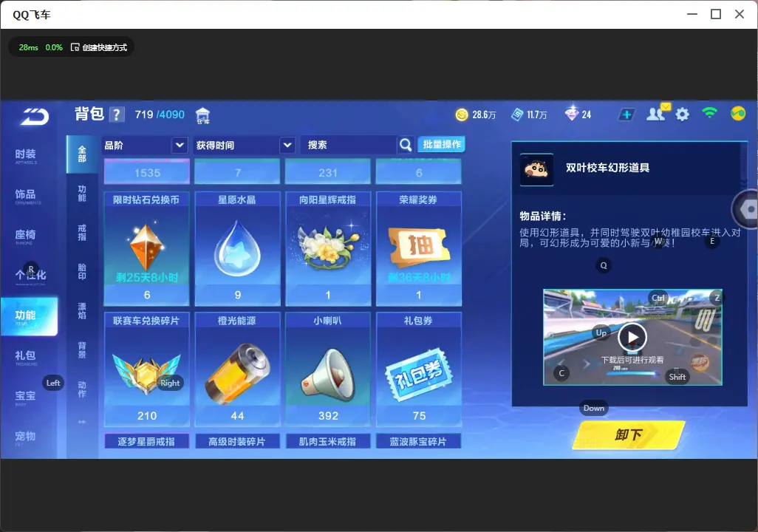758x532 pixels.
Task: Click the yellow 卸下 button
Action: (629, 434)
